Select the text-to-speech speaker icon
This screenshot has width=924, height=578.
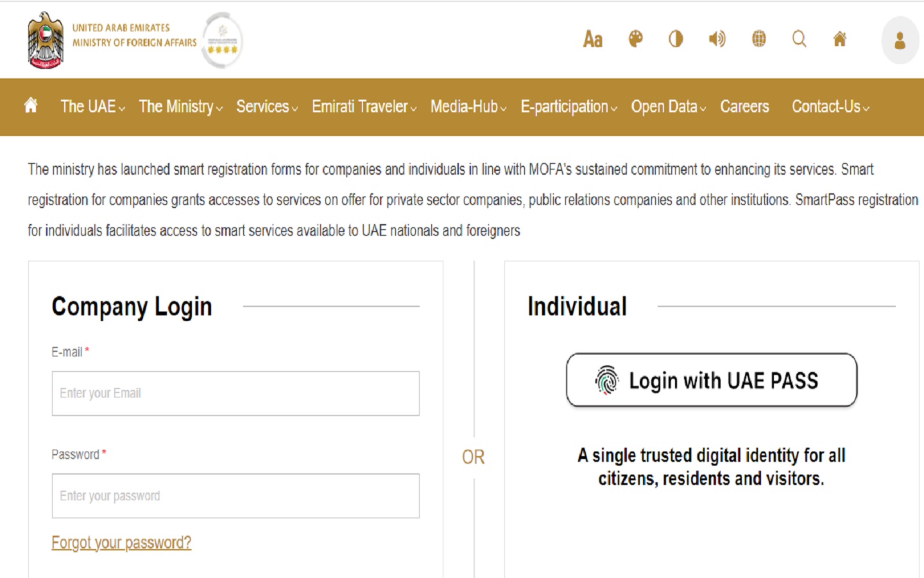717,39
